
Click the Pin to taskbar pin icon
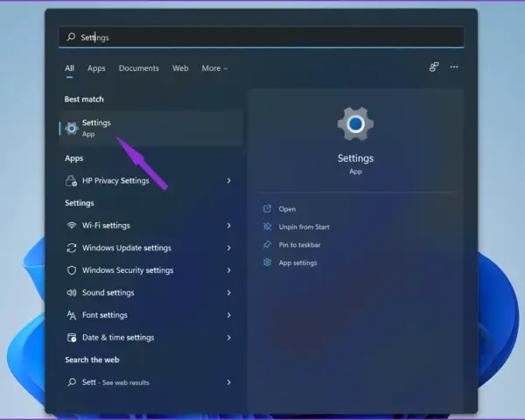267,244
